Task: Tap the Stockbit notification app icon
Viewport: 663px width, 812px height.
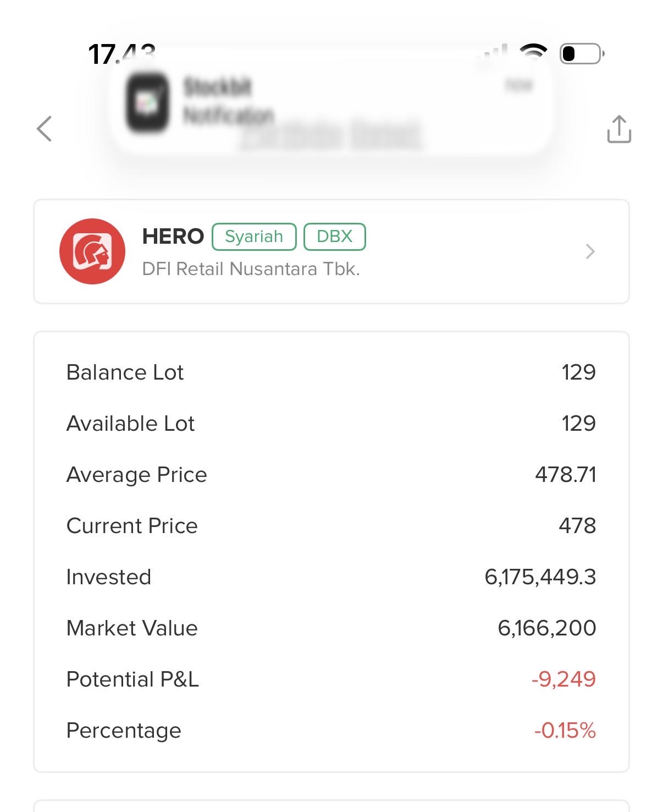Action: coord(147,103)
